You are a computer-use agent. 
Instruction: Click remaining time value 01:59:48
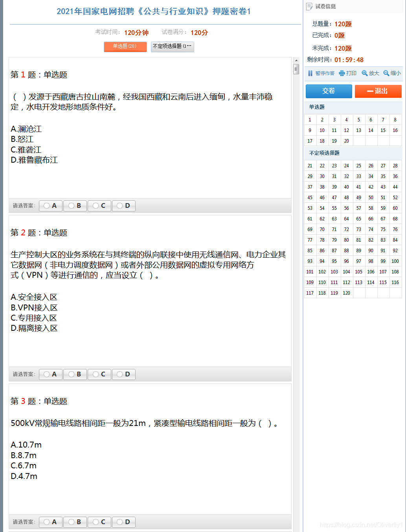point(349,60)
